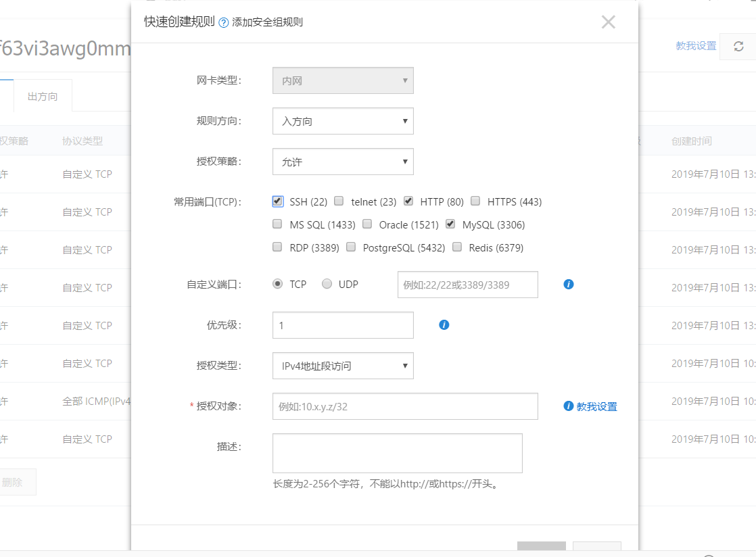
Task: Enable the Redis (6379) port checkbox
Action: pos(456,246)
